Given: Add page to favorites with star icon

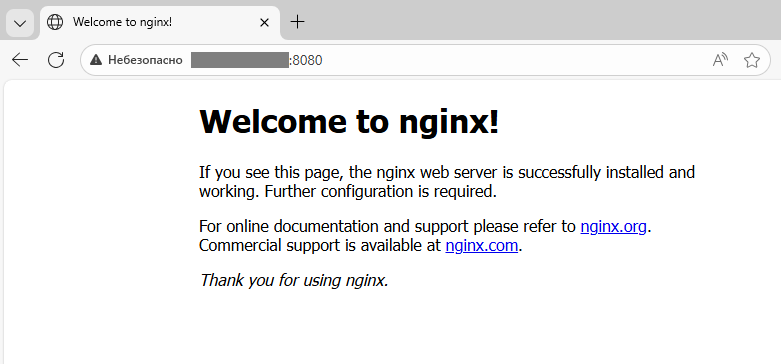Looking at the screenshot, I should 752,60.
